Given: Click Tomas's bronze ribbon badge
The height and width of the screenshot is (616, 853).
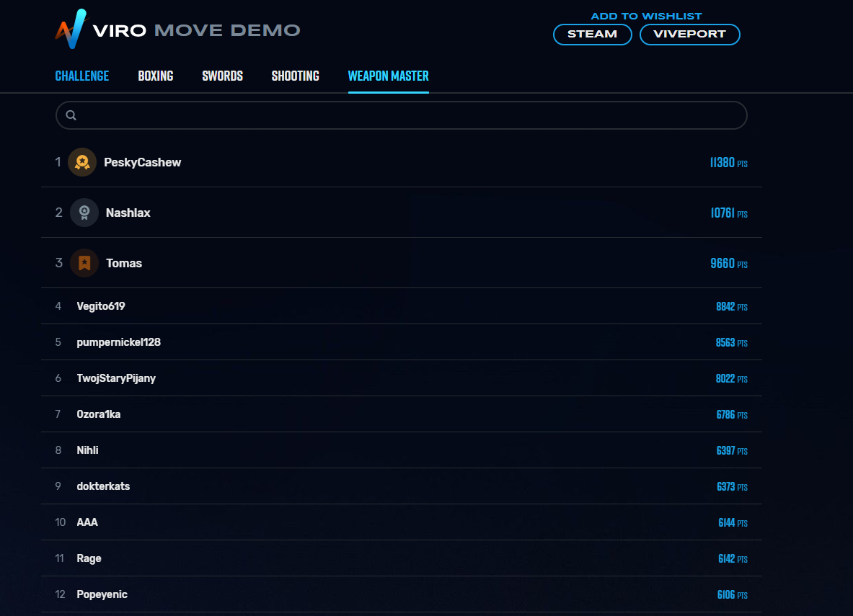Looking at the screenshot, I should (x=84, y=263).
